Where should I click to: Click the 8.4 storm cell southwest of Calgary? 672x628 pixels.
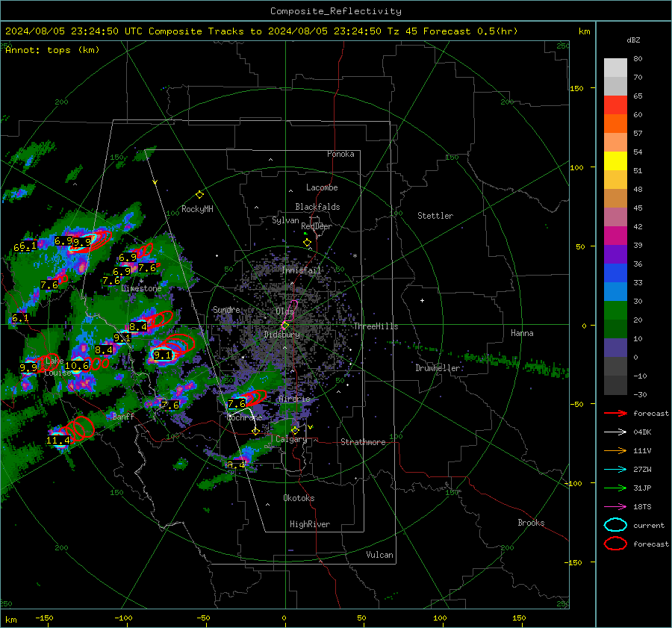[x=236, y=464]
